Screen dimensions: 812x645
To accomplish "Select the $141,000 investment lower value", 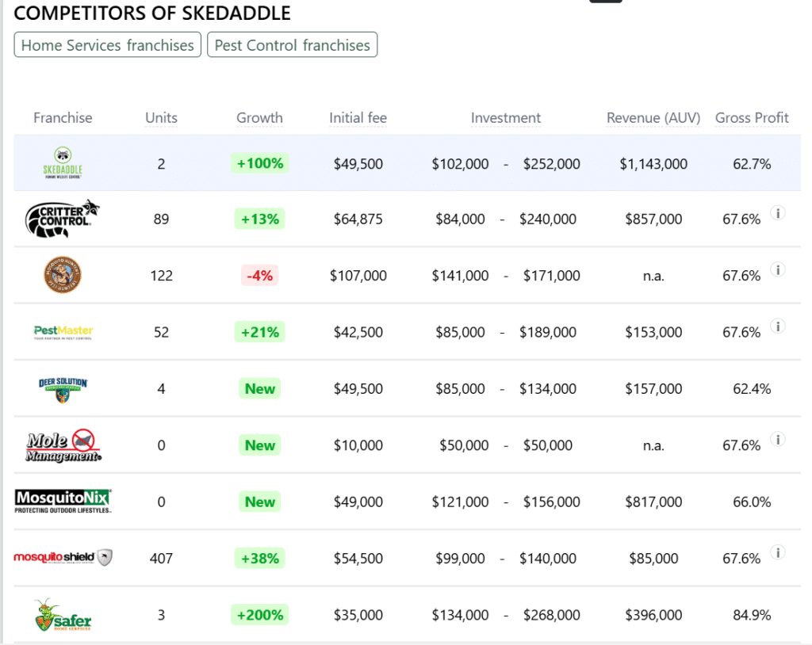I will pyautogui.click(x=460, y=276).
